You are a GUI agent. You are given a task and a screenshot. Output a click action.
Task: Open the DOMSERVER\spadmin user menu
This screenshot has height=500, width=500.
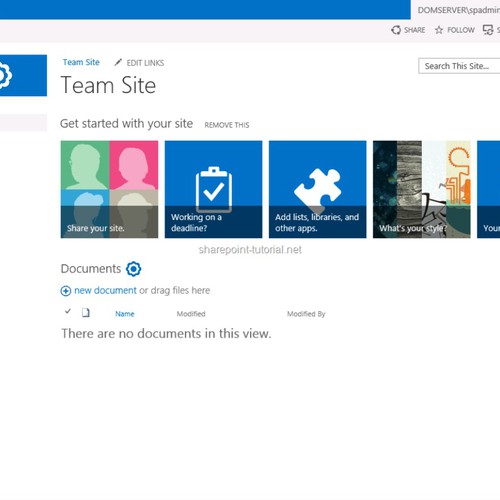(x=459, y=10)
